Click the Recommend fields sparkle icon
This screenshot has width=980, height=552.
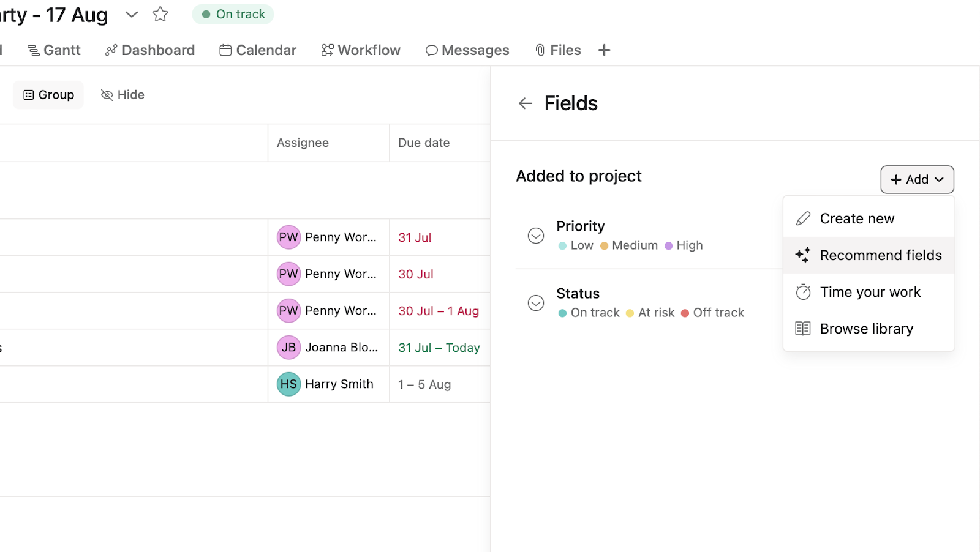(803, 255)
